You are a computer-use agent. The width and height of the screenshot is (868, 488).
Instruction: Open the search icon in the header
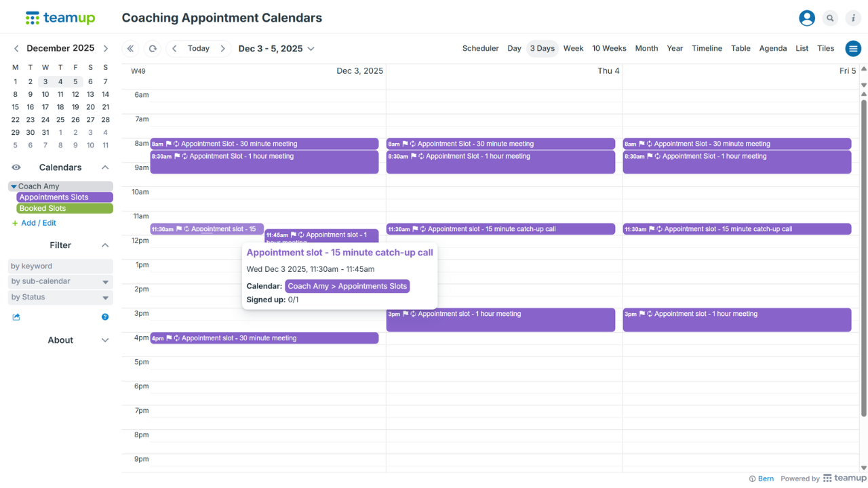(830, 18)
